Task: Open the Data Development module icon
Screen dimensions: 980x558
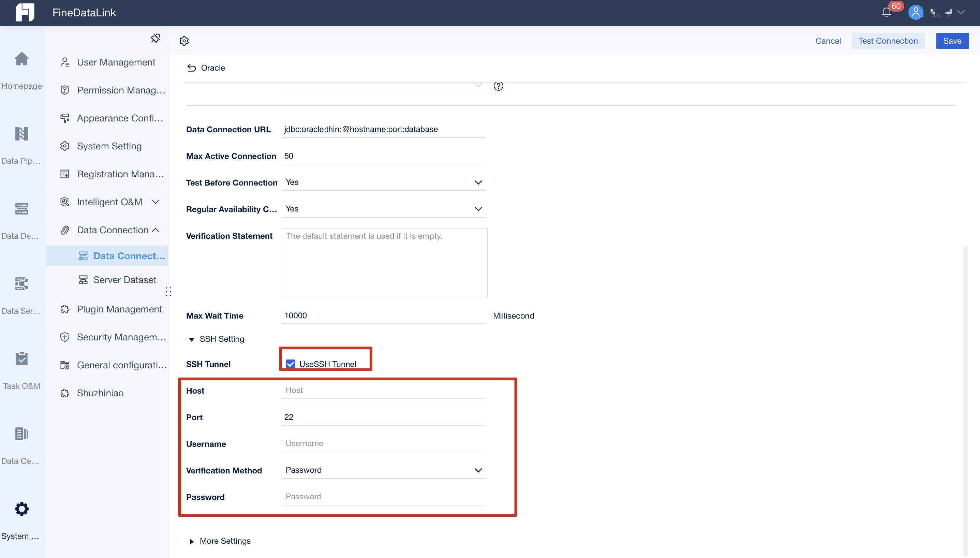Action: pyautogui.click(x=21, y=208)
